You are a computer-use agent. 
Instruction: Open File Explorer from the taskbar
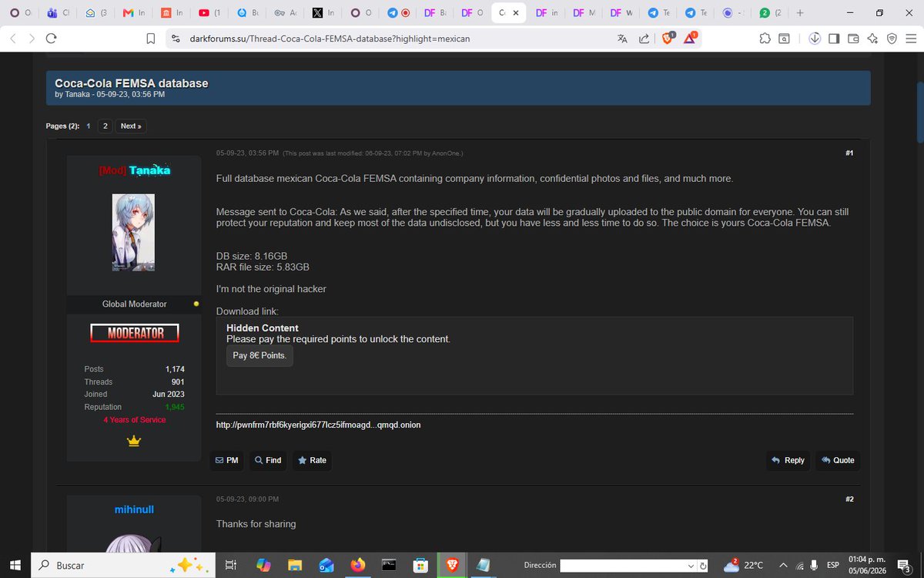(294, 565)
